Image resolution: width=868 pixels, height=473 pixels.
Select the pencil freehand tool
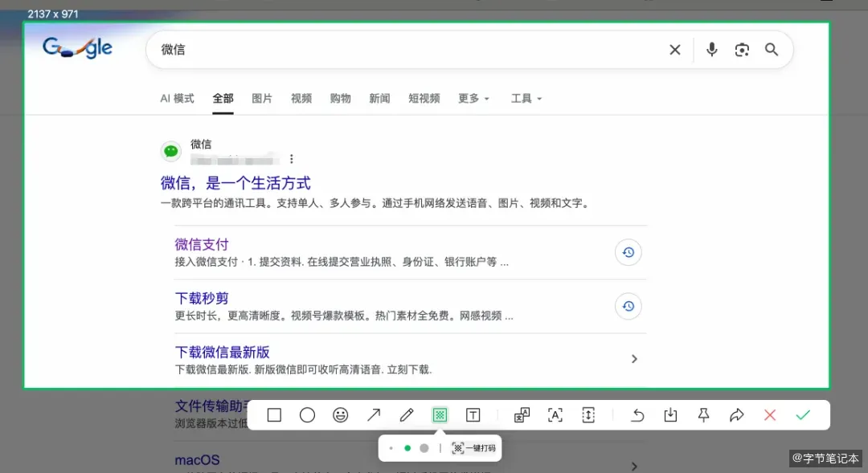point(407,415)
